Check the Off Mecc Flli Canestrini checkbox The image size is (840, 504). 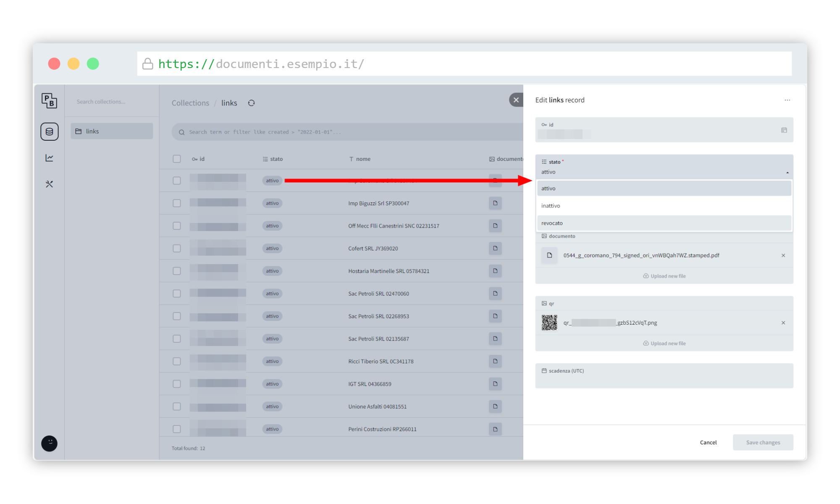[x=177, y=226]
